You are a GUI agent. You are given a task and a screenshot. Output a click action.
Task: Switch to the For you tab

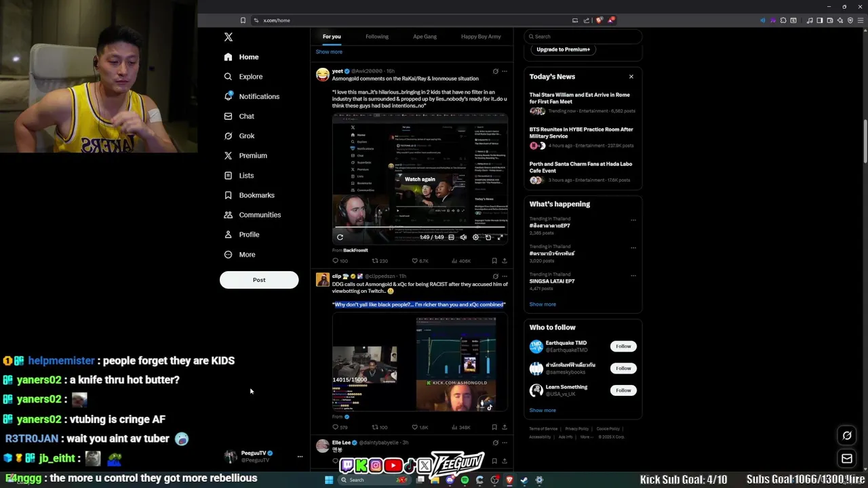(x=332, y=37)
